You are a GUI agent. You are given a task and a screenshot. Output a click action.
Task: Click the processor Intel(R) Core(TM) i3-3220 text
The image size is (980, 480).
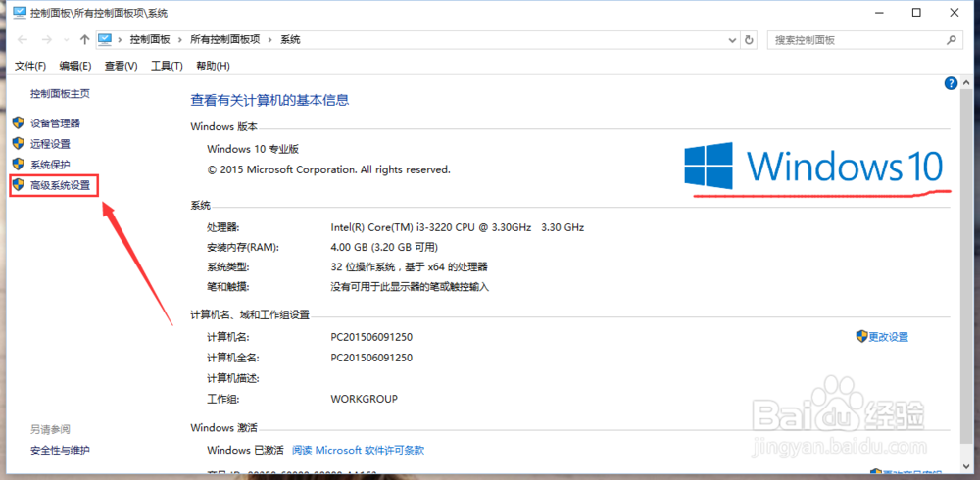[x=458, y=227]
